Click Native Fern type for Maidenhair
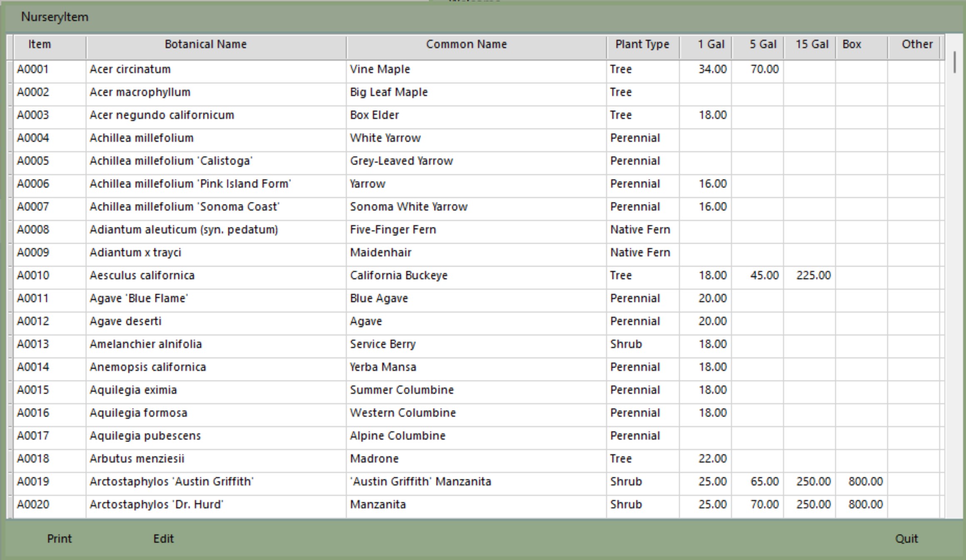 (x=640, y=252)
